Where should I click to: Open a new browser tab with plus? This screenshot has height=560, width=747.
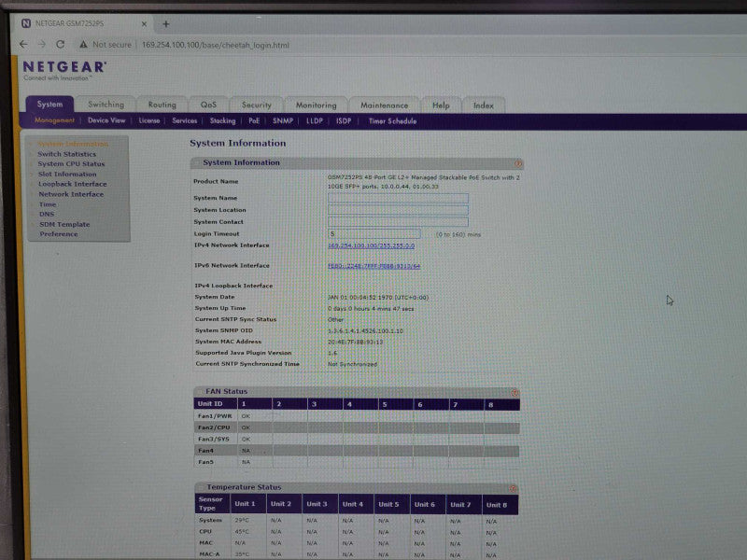(x=166, y=24)
